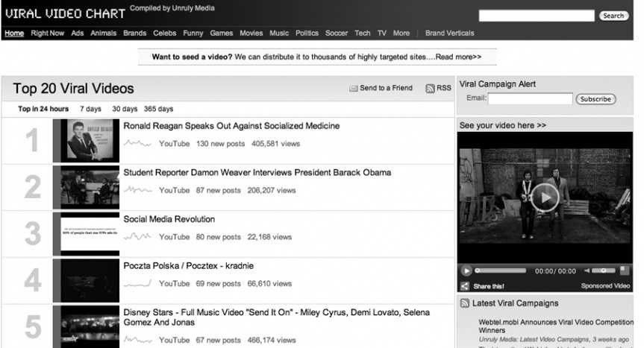
Task: Click the Social Media Revolution trend sparkline
Action: (137, 236)
